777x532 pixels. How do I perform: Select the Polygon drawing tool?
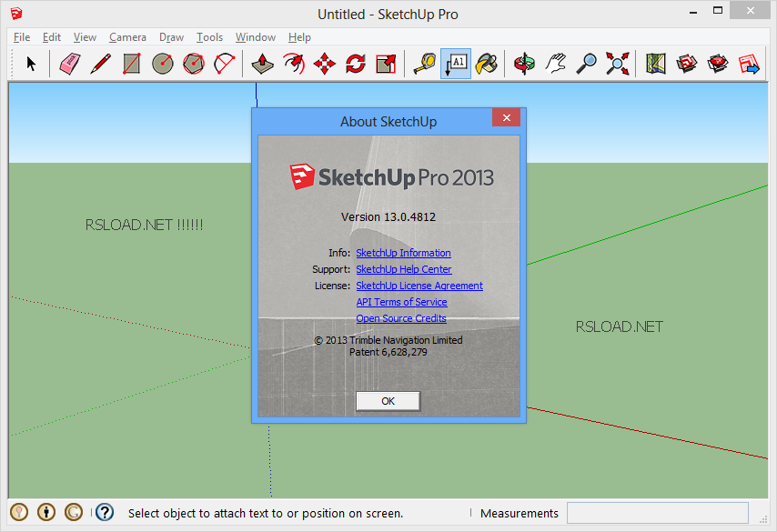point(193,64)
